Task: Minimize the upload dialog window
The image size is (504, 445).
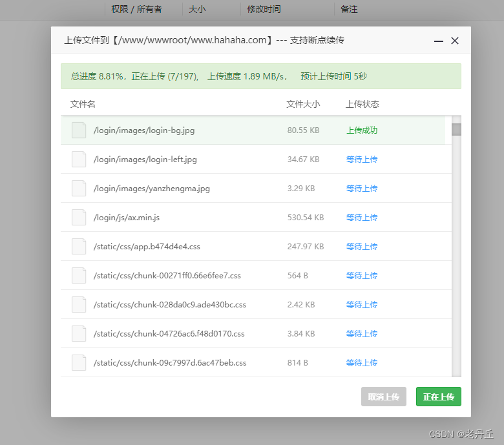Action: click(x=439, y=41)
